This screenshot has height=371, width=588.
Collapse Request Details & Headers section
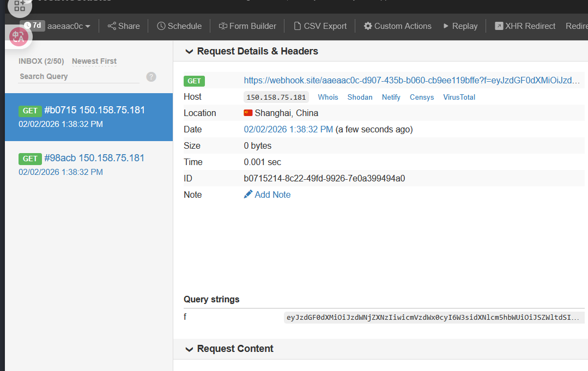click(189, 52)
